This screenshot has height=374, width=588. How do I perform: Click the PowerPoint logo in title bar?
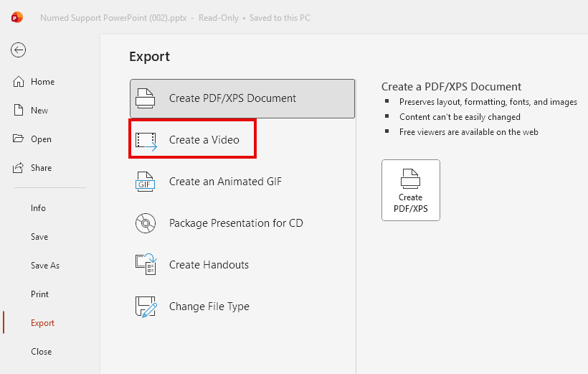[x=17, y=17]
